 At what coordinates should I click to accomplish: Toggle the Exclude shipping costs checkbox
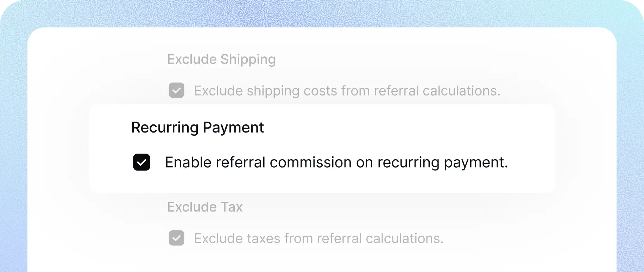(x=176, y=91)
